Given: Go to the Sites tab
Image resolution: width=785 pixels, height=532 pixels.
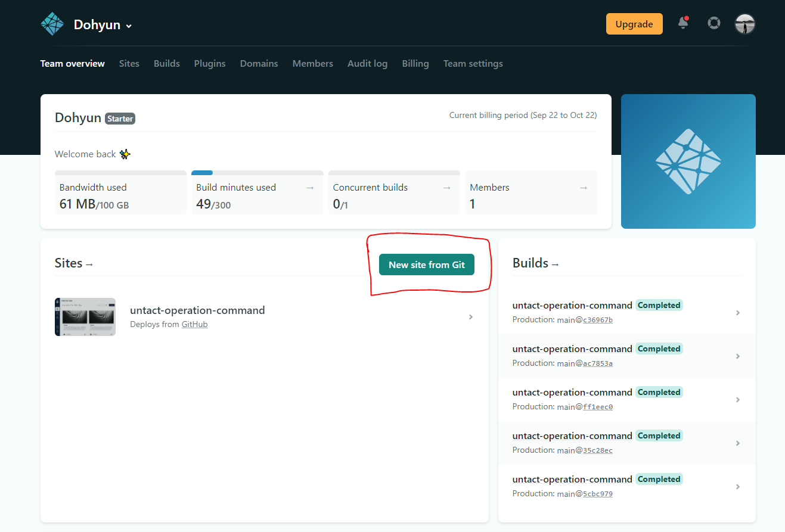Looking at the screenshot, I should click(x=129, y=64).
